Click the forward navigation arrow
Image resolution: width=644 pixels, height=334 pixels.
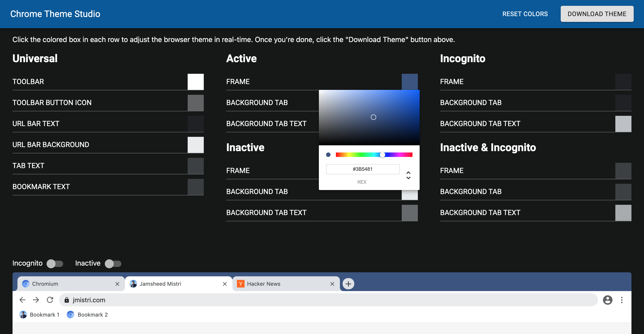(x=36, y=300)
